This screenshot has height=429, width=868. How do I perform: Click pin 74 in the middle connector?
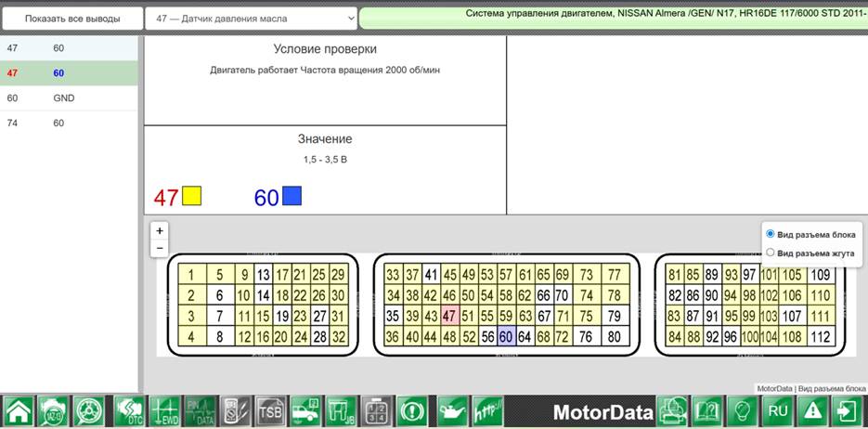coord(587,295)
